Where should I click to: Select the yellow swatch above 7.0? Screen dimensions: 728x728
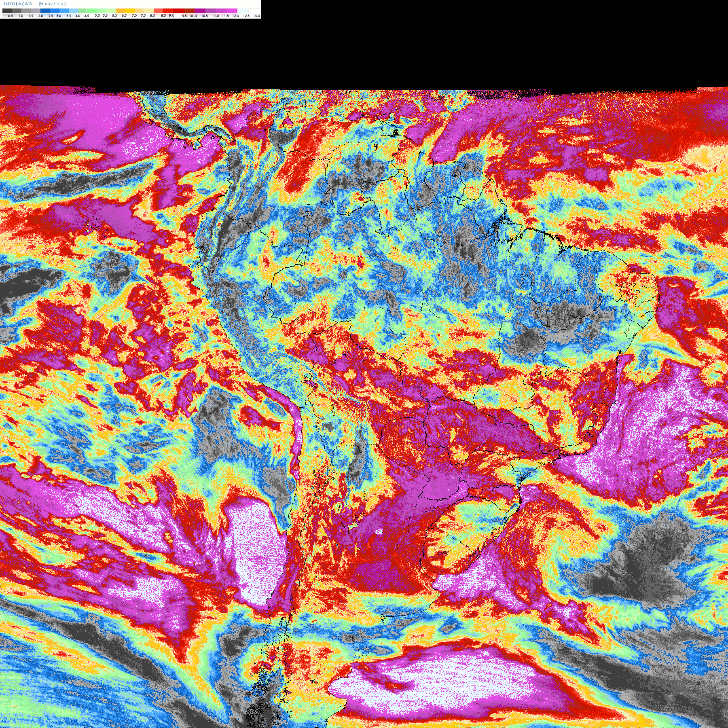click(130, 11)
